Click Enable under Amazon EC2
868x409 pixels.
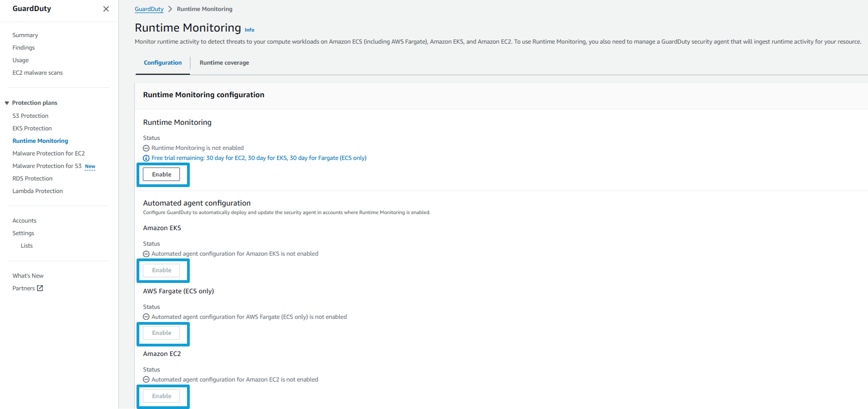tap(161, 396)
